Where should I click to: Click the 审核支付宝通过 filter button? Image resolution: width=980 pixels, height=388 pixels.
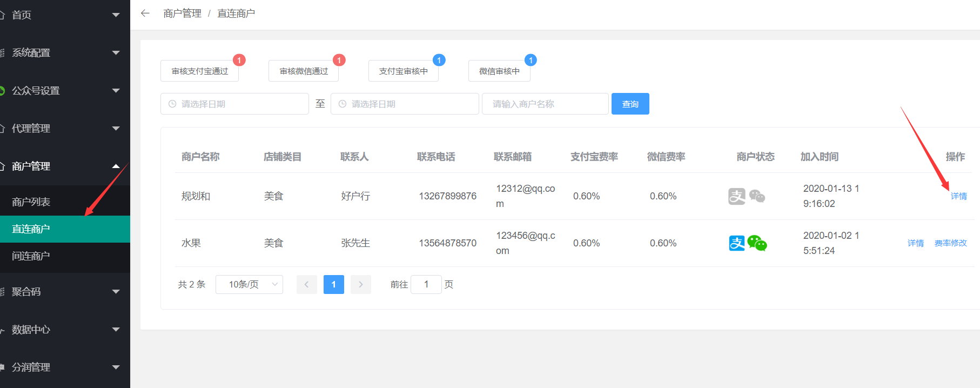(199, 71)
